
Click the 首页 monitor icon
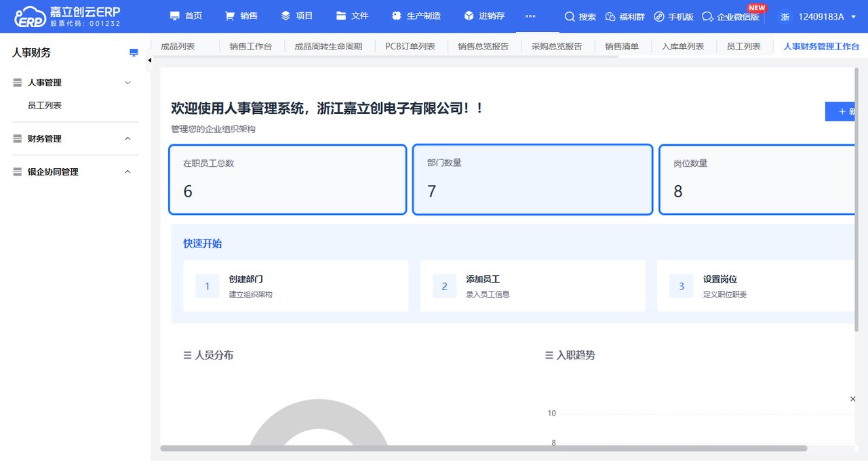(x=175, y=16)
